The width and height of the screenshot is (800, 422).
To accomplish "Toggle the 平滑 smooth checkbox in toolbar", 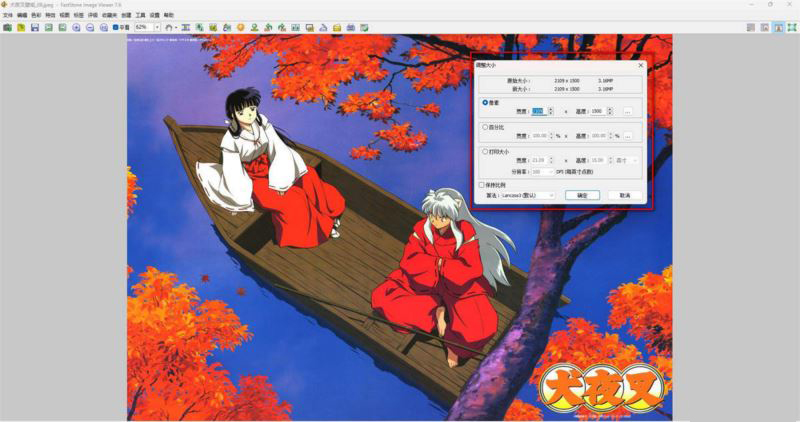I will 116,28.
